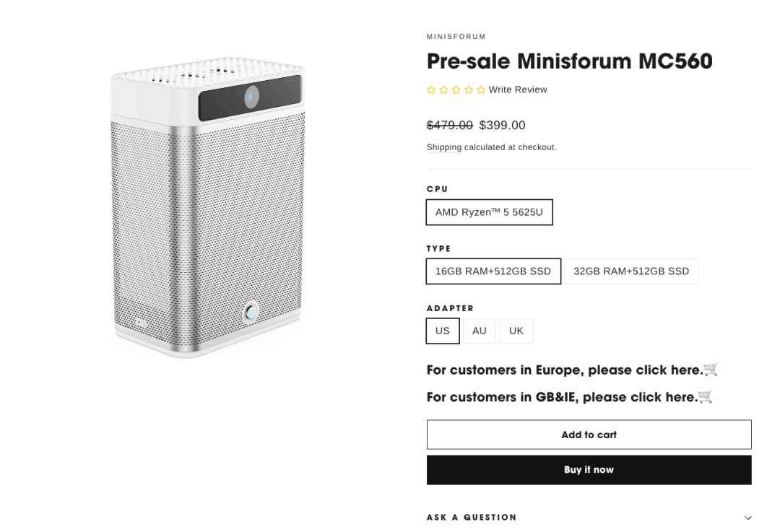
Task: Click the Pre-sale Minisforum MC560 title
Action: [569, 61]
